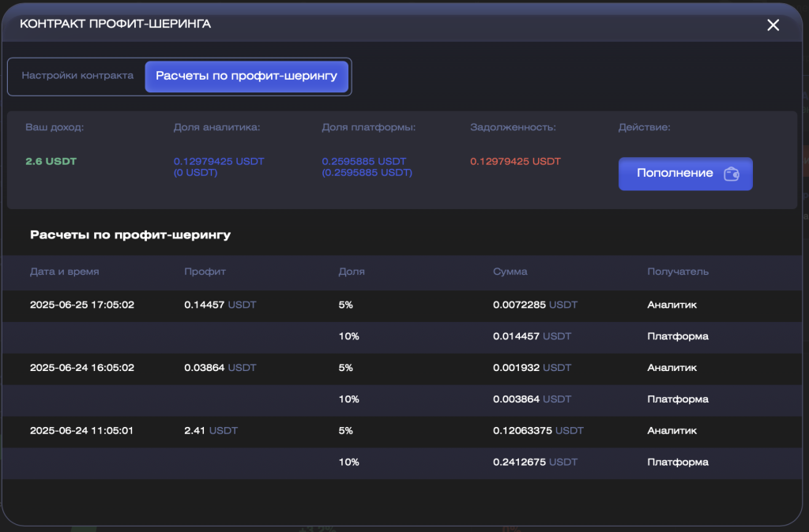Click Платформа in the 0.014457 USDT row
The image size is (809, 532).
678,336
